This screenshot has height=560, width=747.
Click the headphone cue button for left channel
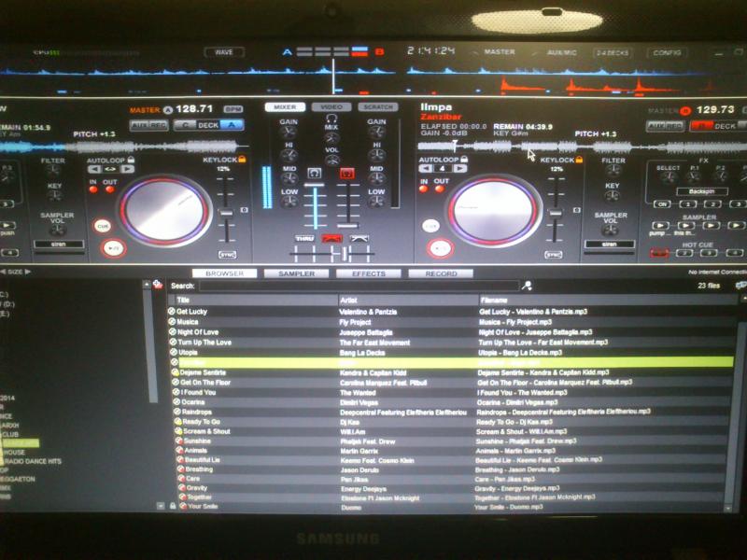(x=315, y=174)
